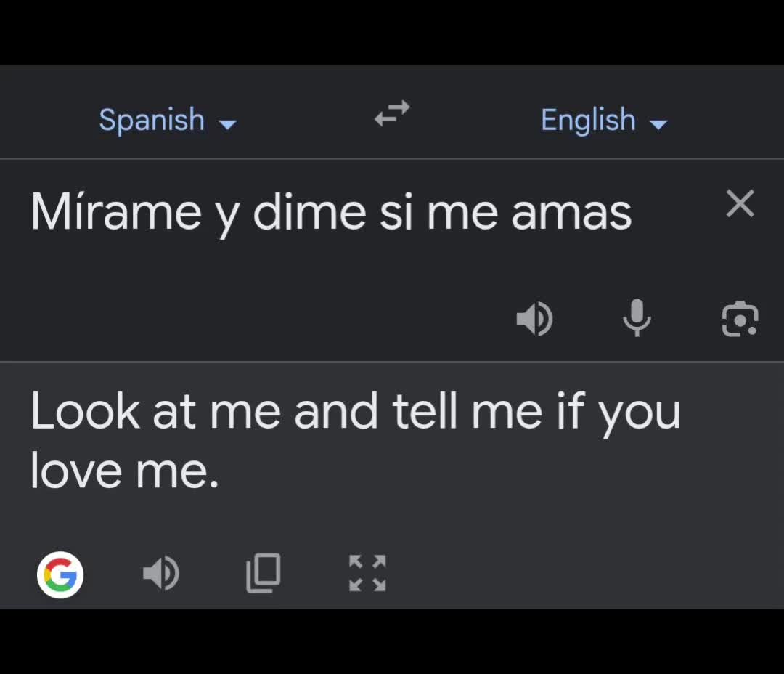This screenshot has height=674, width=784.
Task: Click the word tell in the translation
Action: (425, 411)
